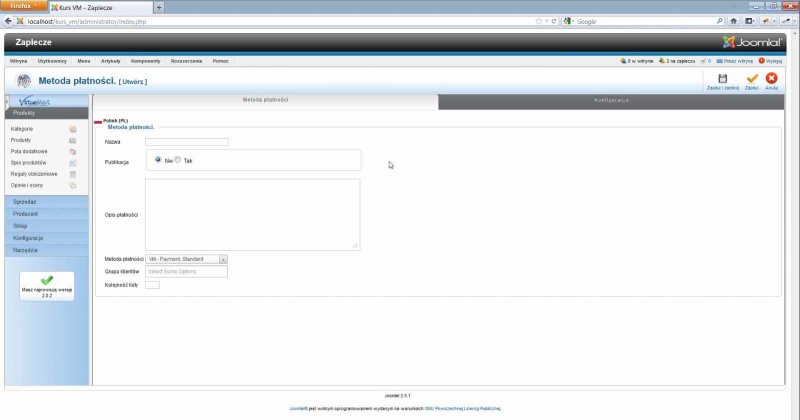The width and height of the screenshot is (800, 420).
Task: Click the Podgląd witryny link
Action: (736, 61)
